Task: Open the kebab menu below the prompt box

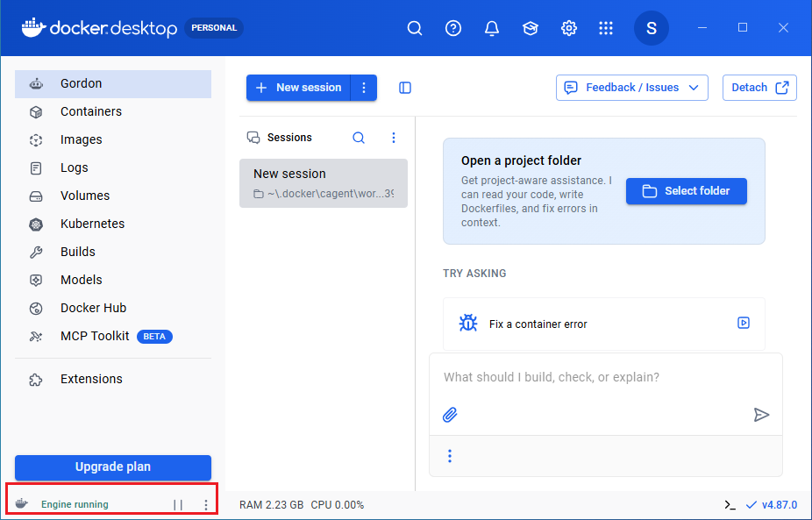Action: coord(450,456)
